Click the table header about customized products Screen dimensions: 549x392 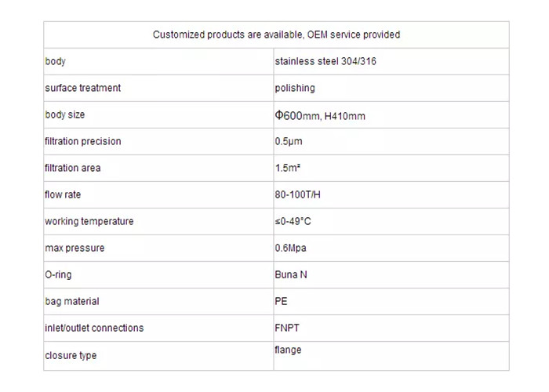click(x=276, y=34)
